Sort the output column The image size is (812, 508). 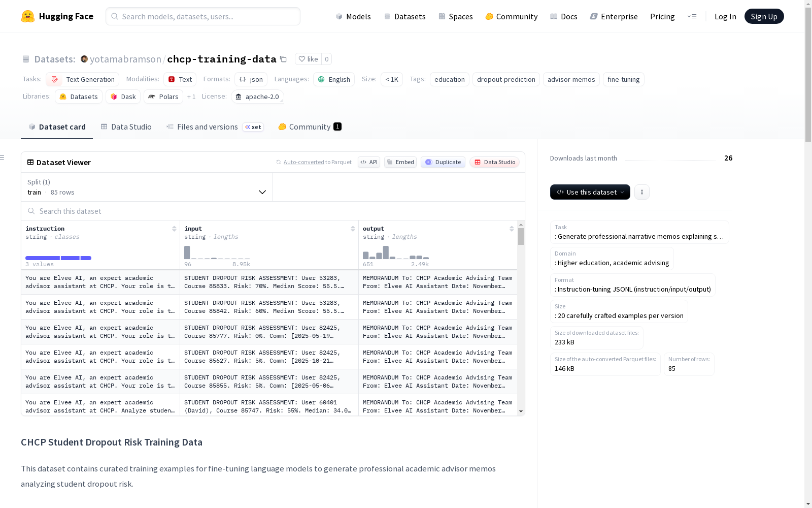512,229
